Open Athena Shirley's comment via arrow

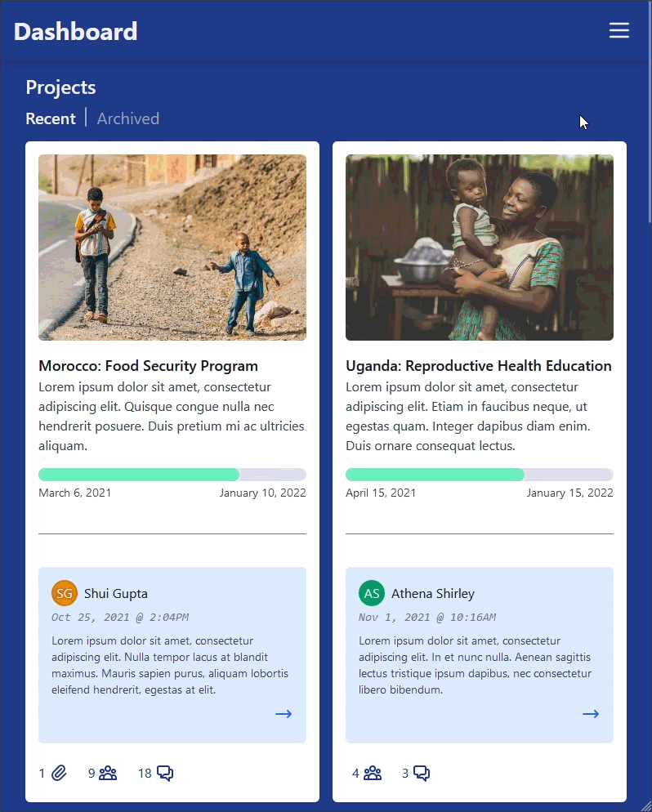(x=591, y=714)
